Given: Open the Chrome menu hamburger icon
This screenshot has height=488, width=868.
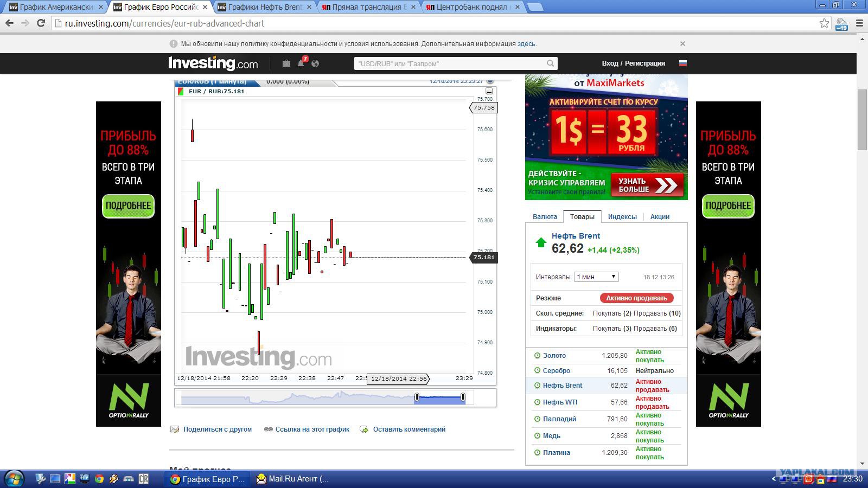Looking at the screenshot, I should pos(859,23).
